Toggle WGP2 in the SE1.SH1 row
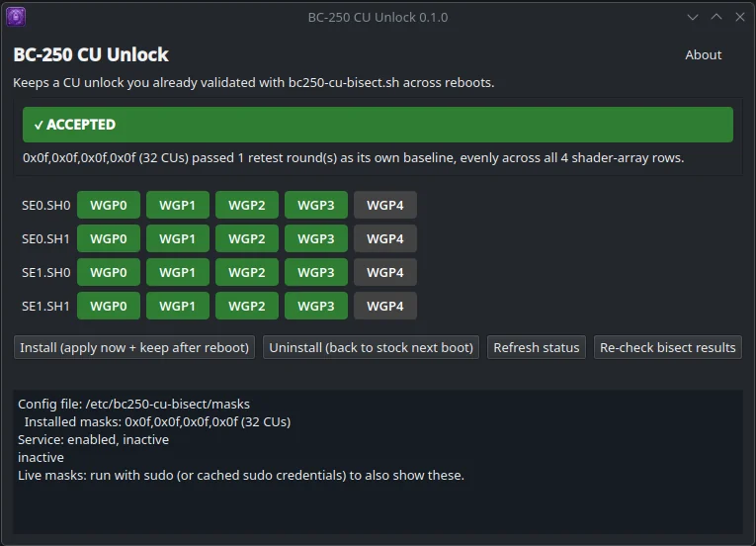756x546 pixels. (247, 306)
